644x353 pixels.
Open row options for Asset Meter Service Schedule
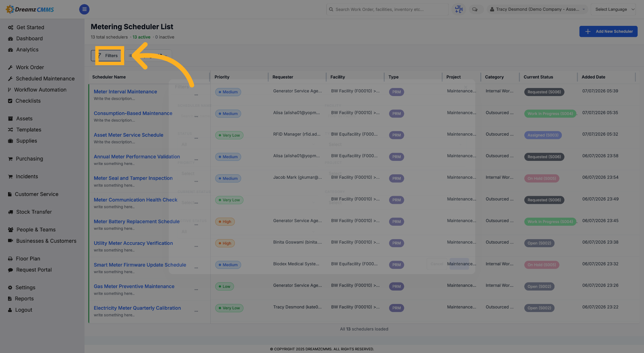coord(196,138)
